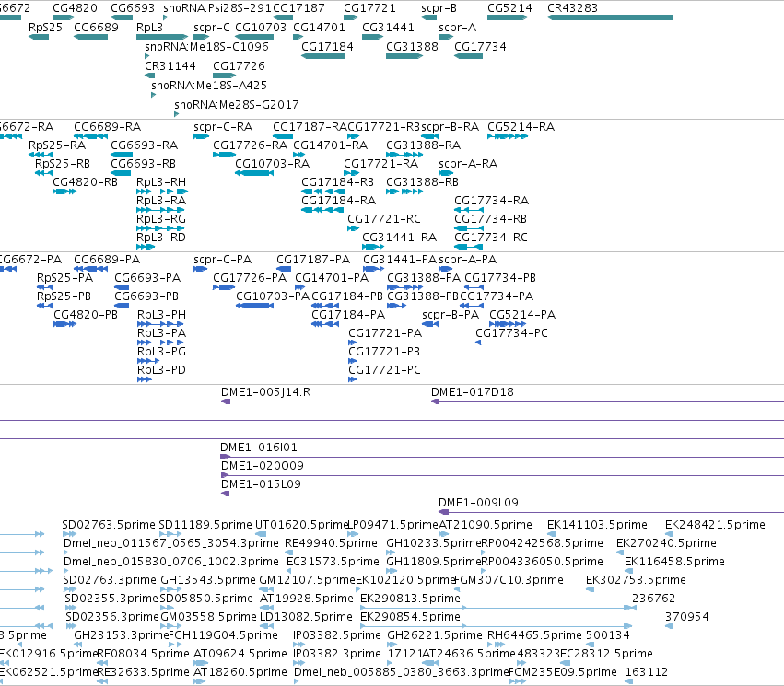This screenshot has height=686, width=784.
Task: Click transcript RpL3-RD
Action: point(146,247)
